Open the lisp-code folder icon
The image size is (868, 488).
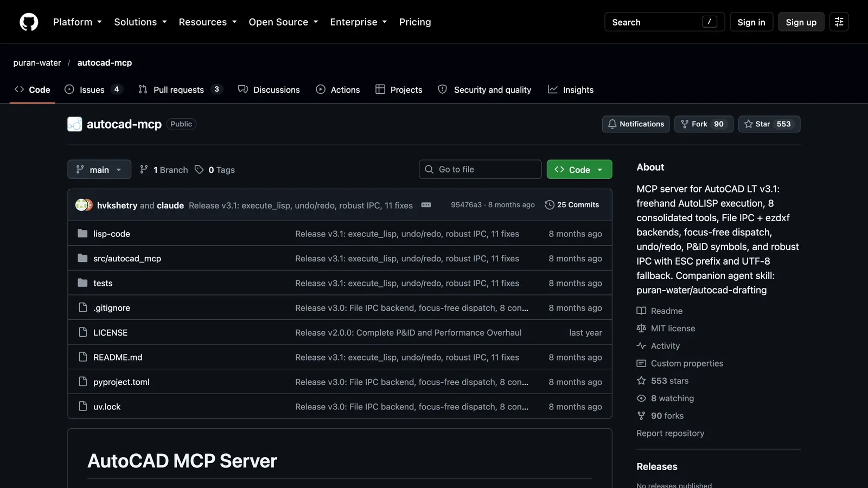82,233
